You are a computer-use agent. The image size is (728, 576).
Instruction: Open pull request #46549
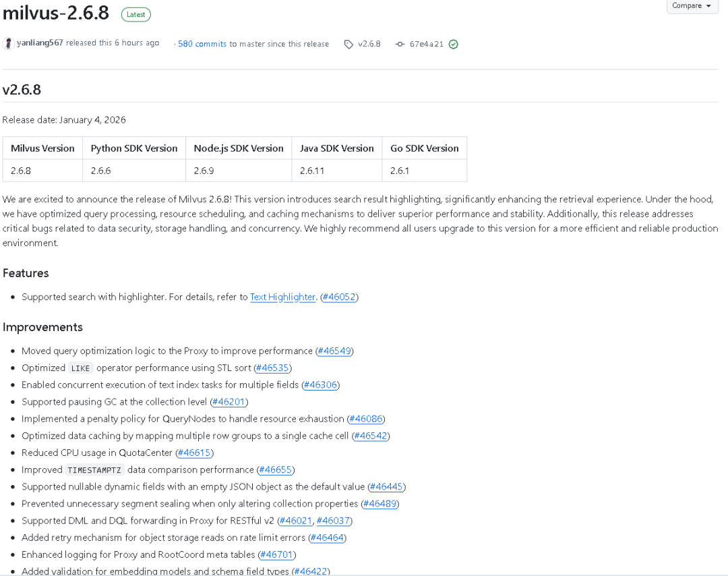coord(334,351)
